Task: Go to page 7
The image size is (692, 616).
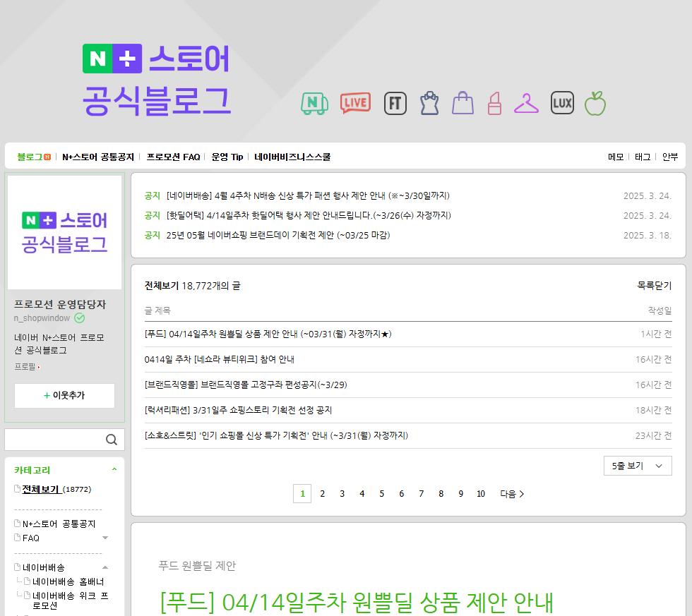Action: pyautogui.click(x=422, y=494)
